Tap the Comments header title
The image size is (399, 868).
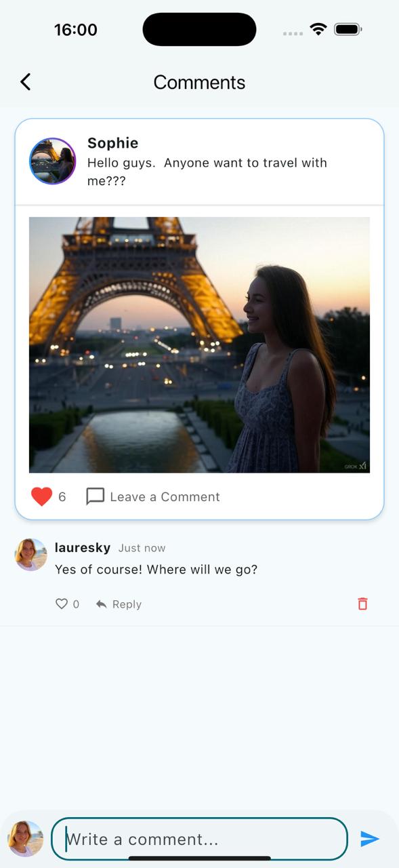[x=199, y=82]
